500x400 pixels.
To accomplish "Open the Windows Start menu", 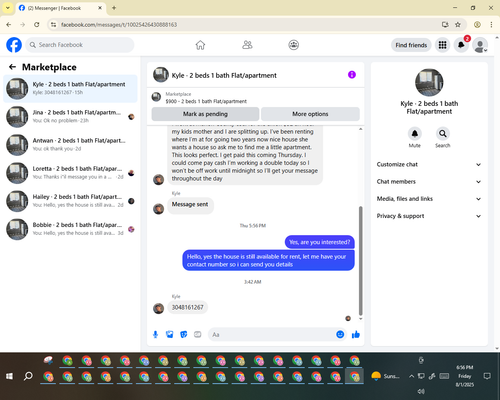I will [x=10, y=376].
